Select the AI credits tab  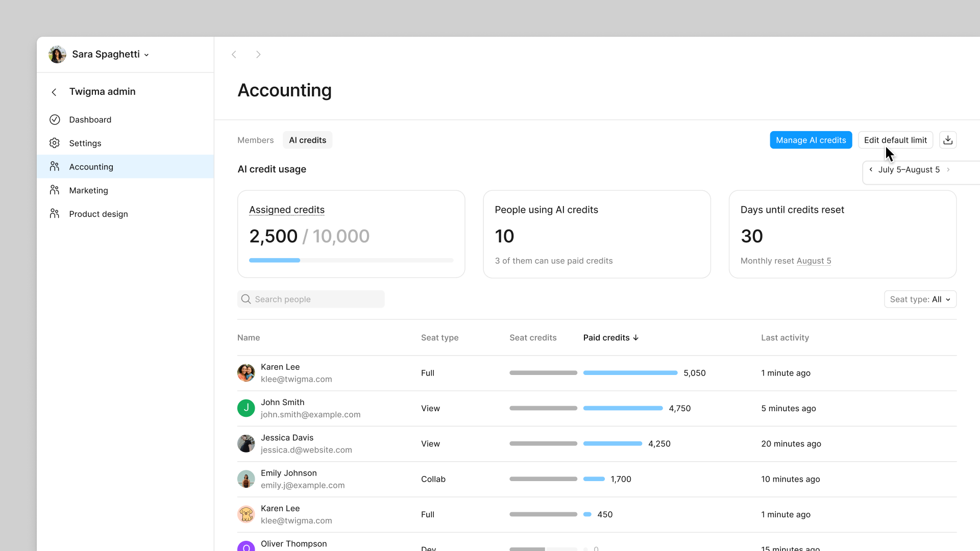click(x=307, y=140)
